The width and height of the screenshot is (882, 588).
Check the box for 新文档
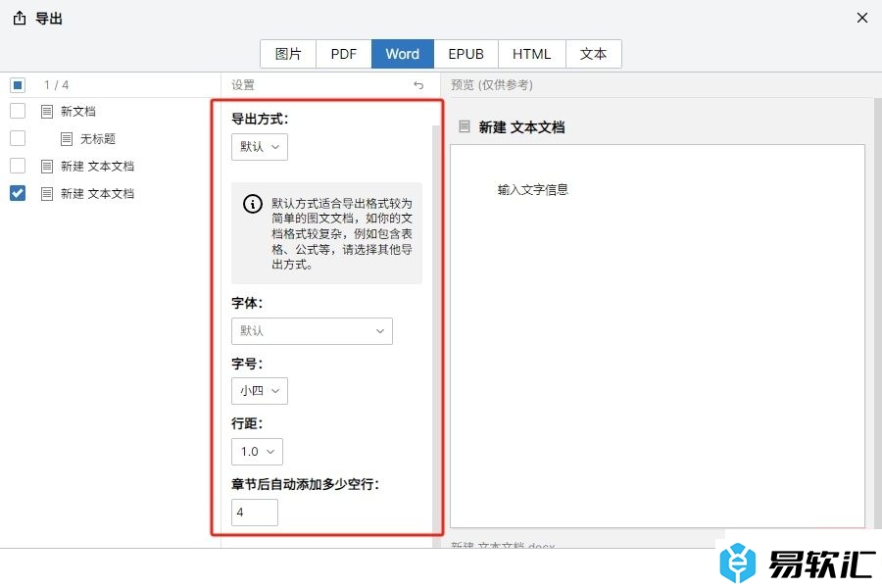tap(18, 111)
